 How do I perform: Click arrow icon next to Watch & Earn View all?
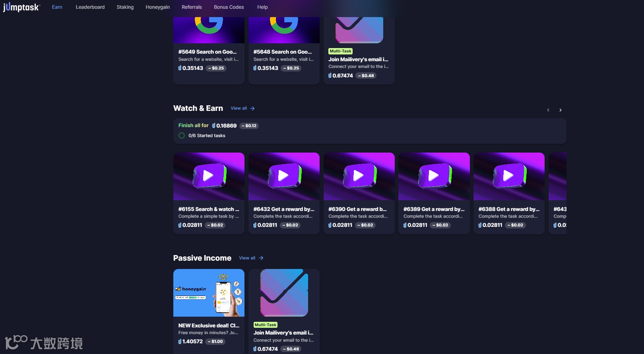(x=252, y=108)
